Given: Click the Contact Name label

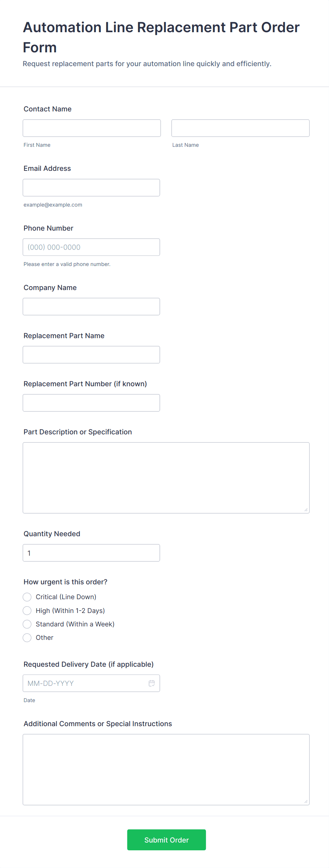Looking at the screenshot, I should click(47, 109).
